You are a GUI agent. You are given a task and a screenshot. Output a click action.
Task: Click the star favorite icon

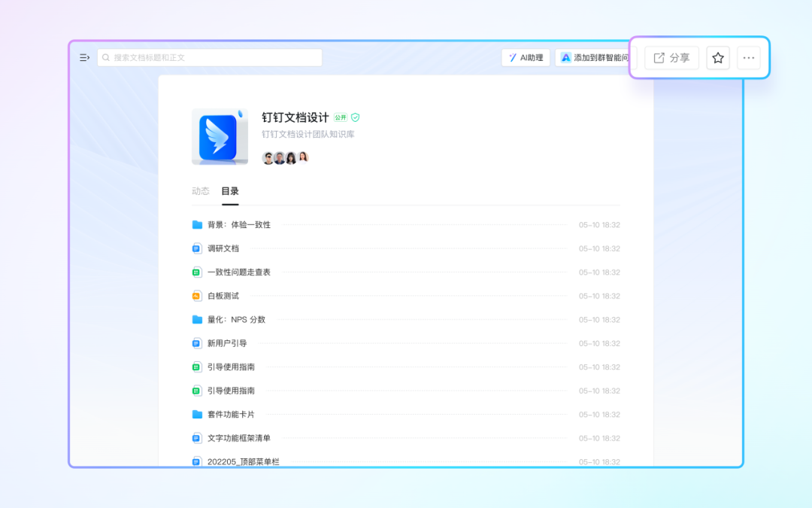[x=718, y=58]
